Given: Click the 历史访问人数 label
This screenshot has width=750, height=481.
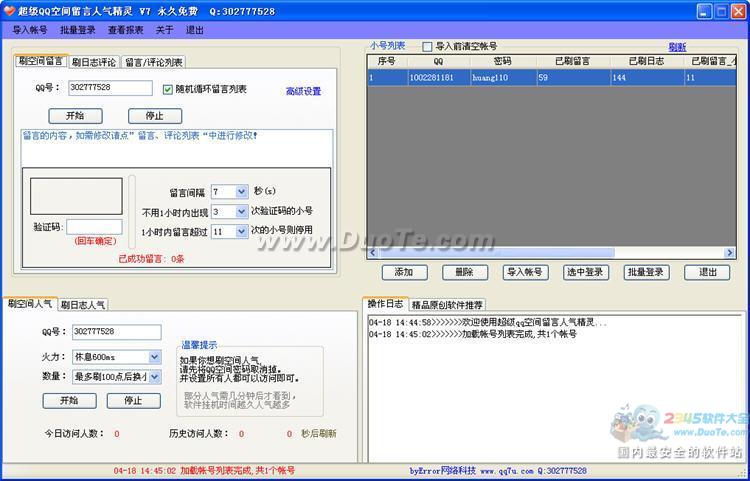Looking at the screenshot, I should point(199,434).
